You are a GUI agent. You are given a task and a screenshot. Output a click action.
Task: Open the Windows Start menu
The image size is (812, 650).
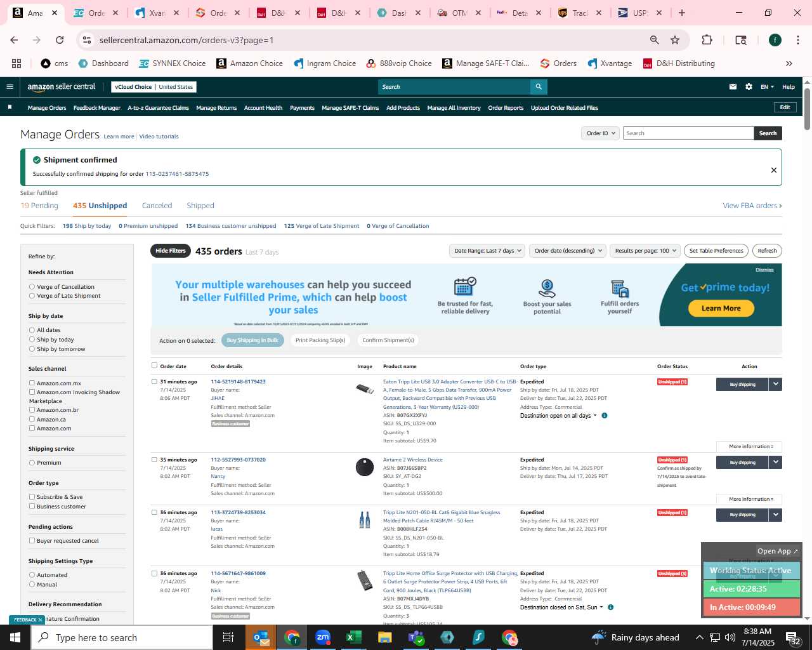tap(15, 637)
